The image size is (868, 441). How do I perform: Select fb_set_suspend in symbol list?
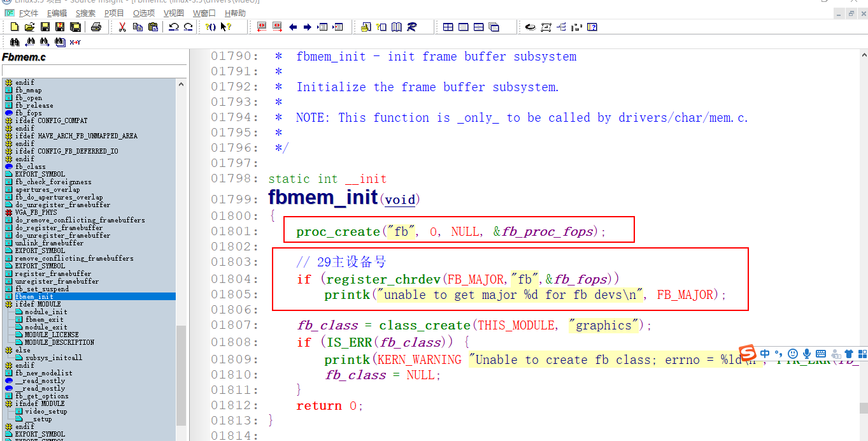[41, 289]
